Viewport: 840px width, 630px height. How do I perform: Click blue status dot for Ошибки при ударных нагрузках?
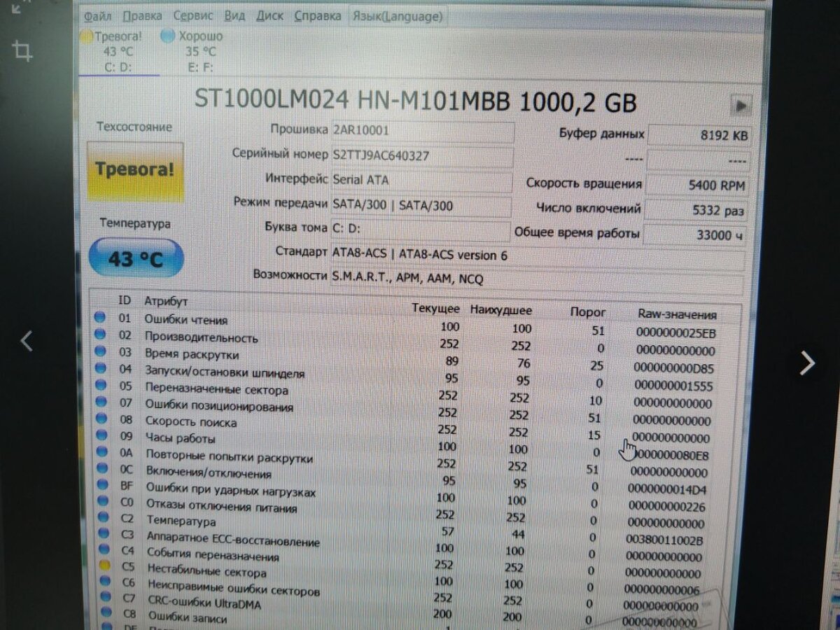[x=104, y=484]
